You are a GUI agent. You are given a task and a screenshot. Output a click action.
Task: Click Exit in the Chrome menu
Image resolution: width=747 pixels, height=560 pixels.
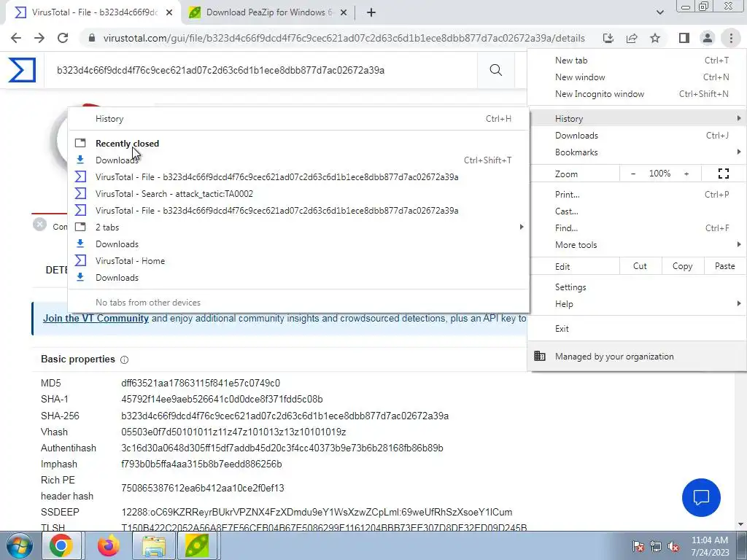point(637,329)
